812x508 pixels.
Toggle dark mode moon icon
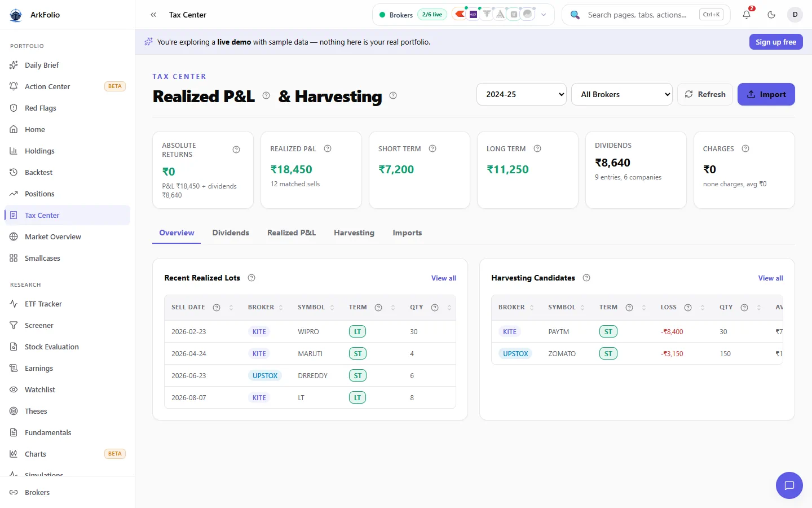(x=771, y=15)
